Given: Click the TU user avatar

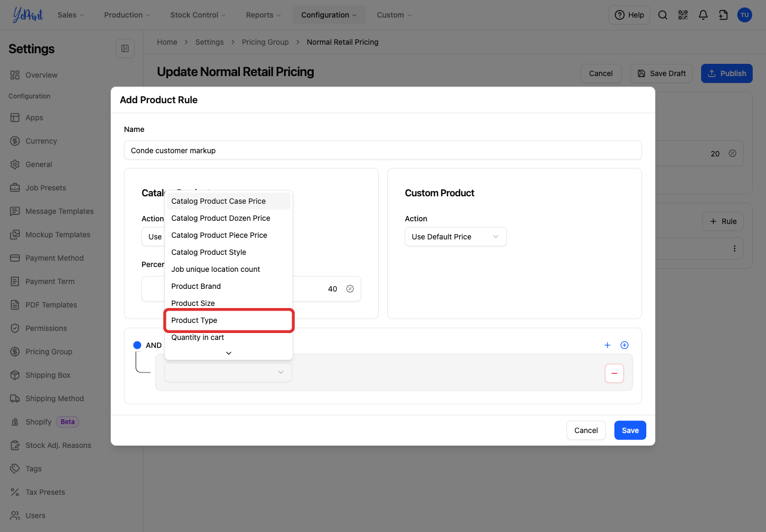Looking at the screenshot, I should (745, 15).
